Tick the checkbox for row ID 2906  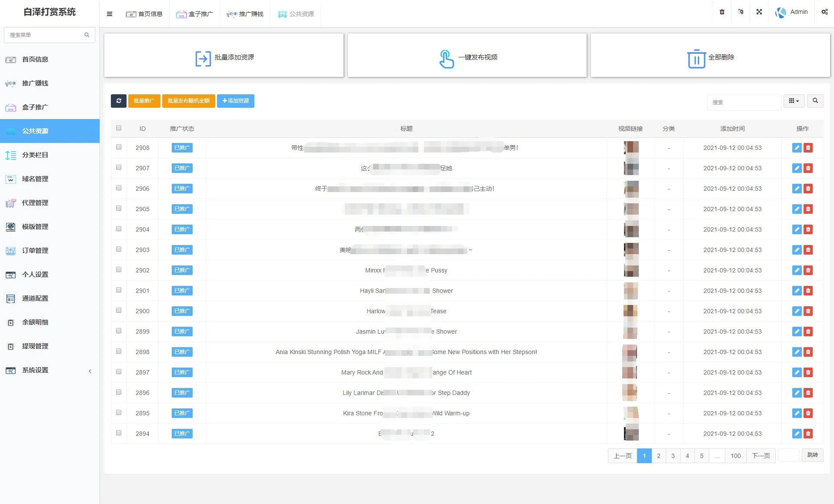pos(119,188)
